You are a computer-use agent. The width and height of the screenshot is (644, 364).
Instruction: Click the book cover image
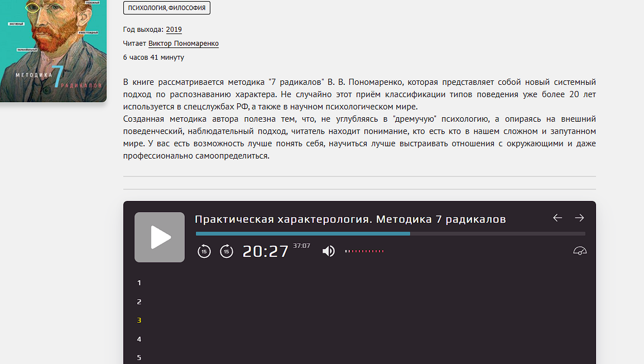pos(53,50)
